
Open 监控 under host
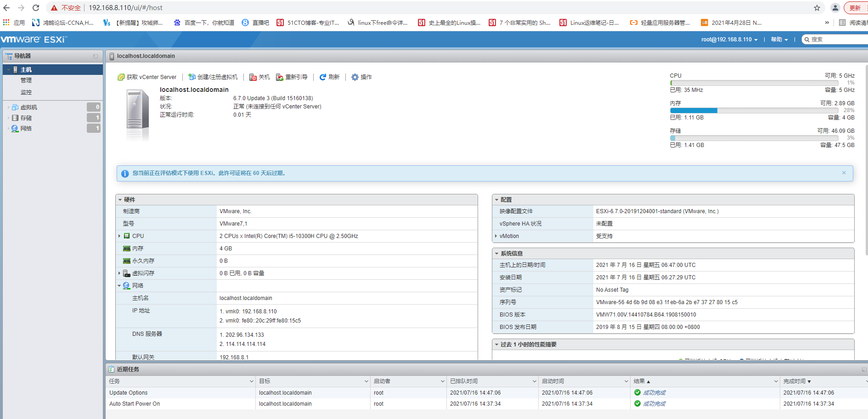coord(26,92)
